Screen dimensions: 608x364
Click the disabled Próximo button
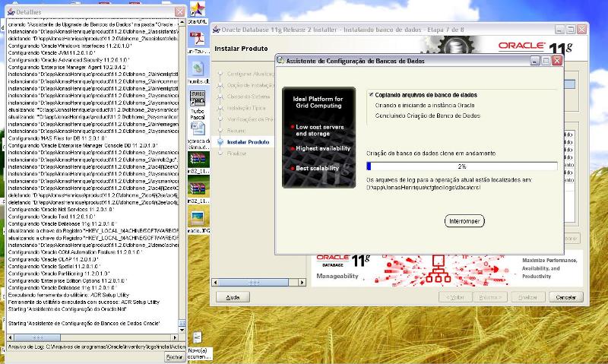490,297
